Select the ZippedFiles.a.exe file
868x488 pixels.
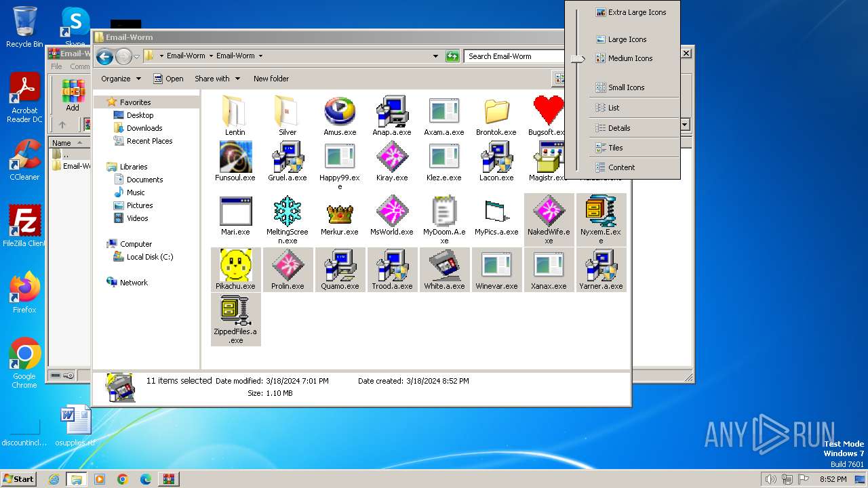pos(235,319)
